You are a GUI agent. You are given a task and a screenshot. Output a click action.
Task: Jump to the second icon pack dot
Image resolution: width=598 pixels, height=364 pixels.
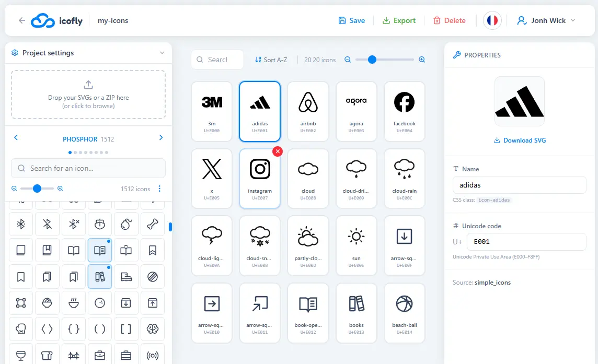(75, 152)
